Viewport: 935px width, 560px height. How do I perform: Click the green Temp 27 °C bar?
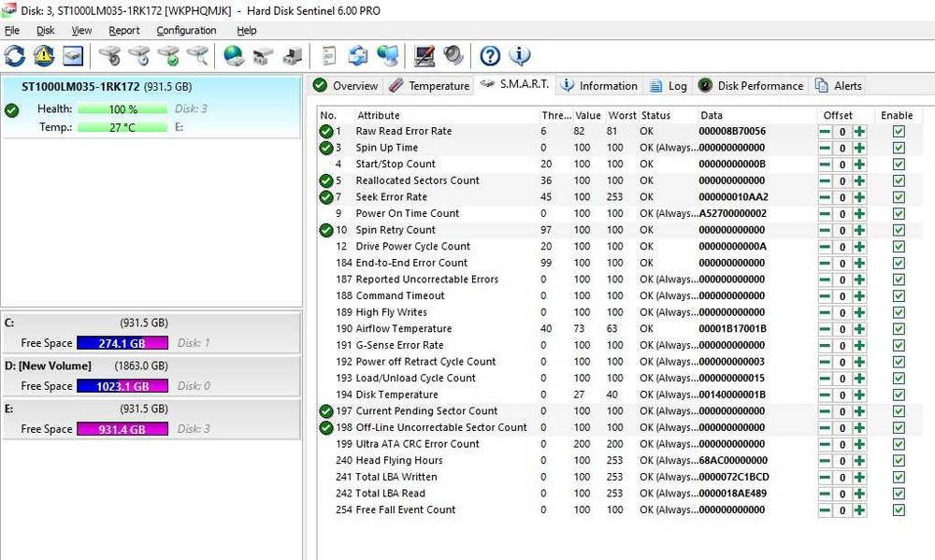(122, 127)
